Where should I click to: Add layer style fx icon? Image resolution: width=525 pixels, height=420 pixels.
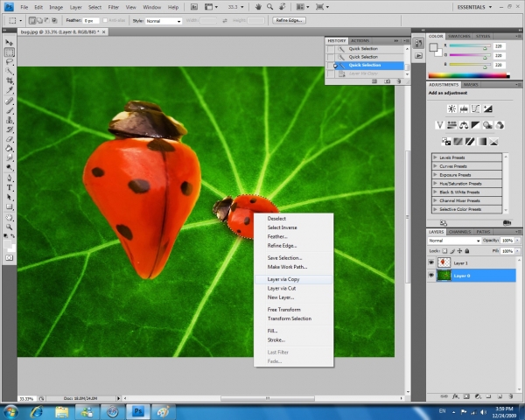(x=455, y=396)
